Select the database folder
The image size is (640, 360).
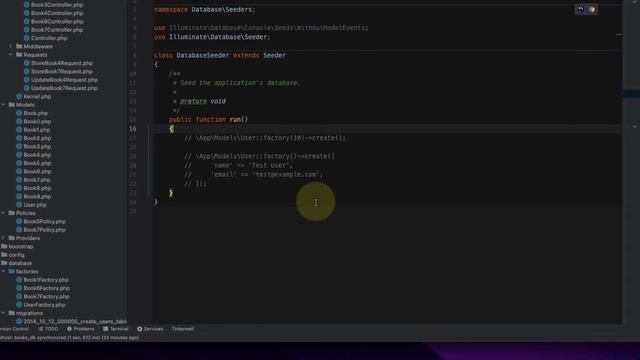[16, 263]
